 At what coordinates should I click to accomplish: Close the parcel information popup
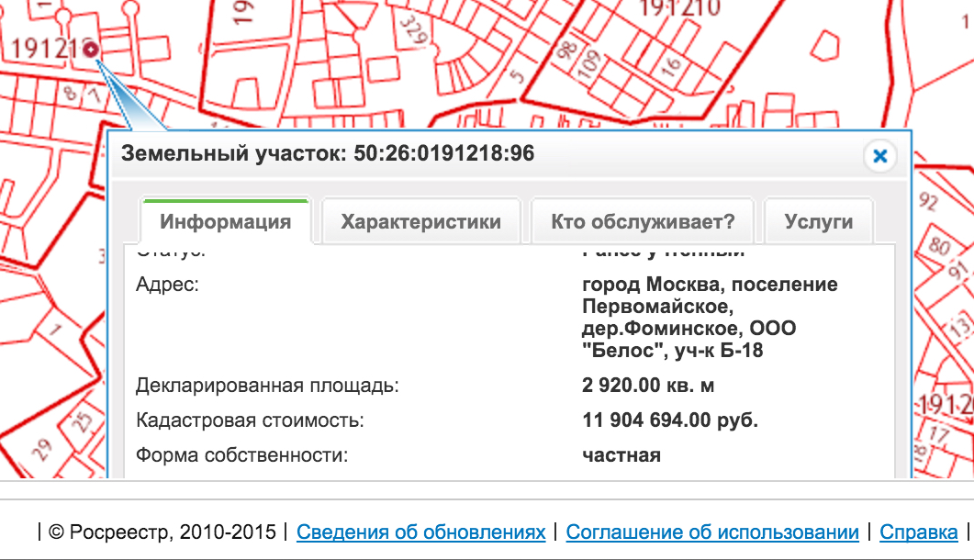coord(880,156)
